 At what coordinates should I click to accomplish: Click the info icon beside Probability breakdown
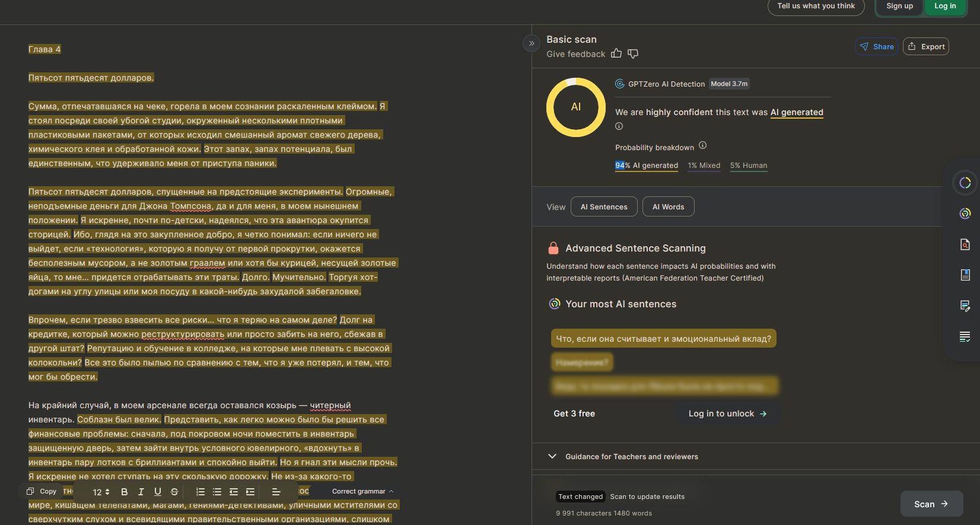pyautogui.click(x=702, y=146)
